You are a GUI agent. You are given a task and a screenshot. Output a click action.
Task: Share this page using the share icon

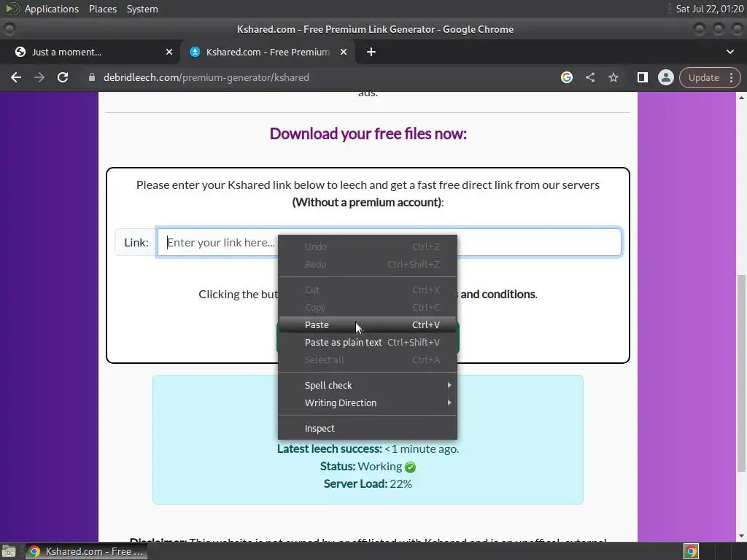coord(589,77)
